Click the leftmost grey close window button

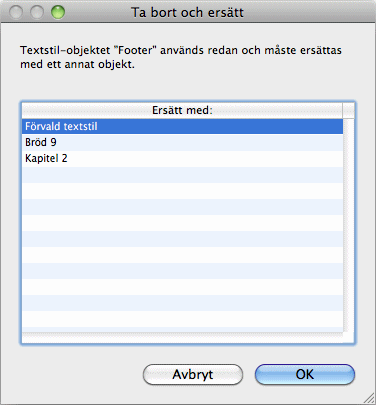coord(16,12)
